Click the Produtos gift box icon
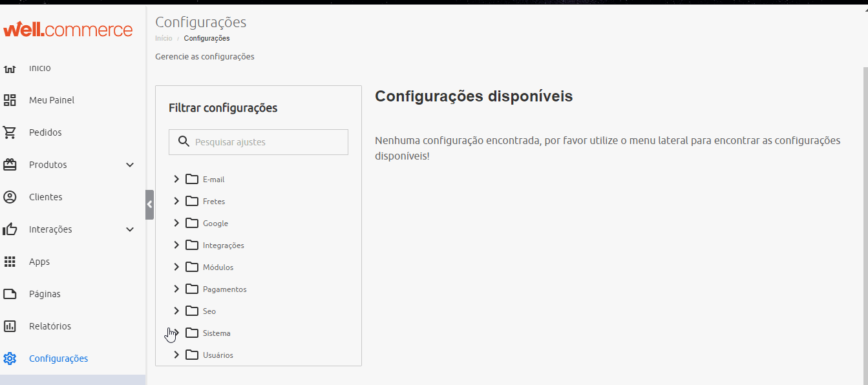868x385 pixels. 10,165
